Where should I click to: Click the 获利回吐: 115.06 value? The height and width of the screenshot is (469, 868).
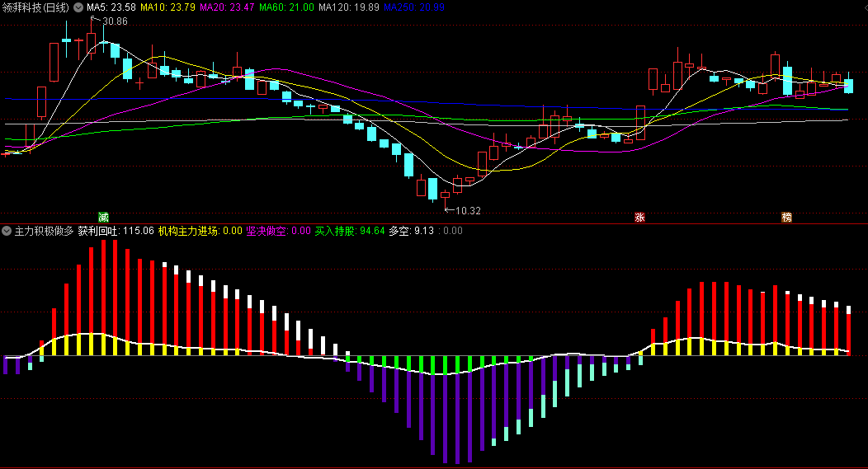point(116,231)
